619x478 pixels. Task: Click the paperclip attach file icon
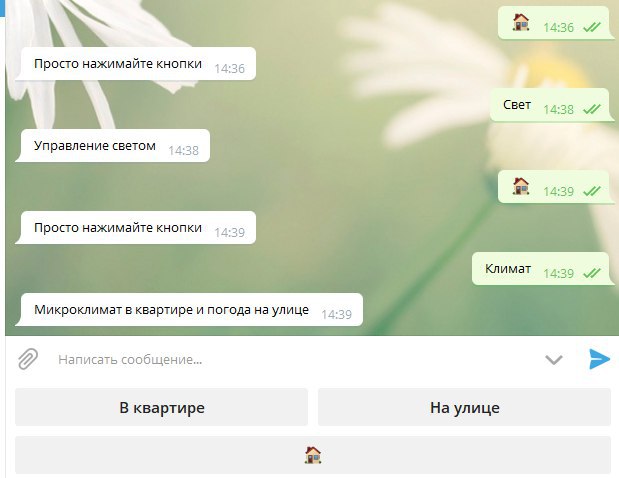coord(28,359)
